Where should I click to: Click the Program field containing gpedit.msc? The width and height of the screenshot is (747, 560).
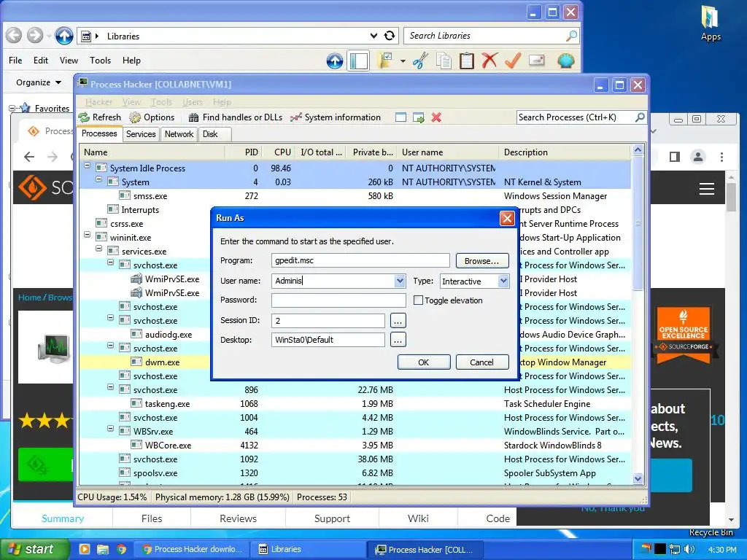point(360,260)
